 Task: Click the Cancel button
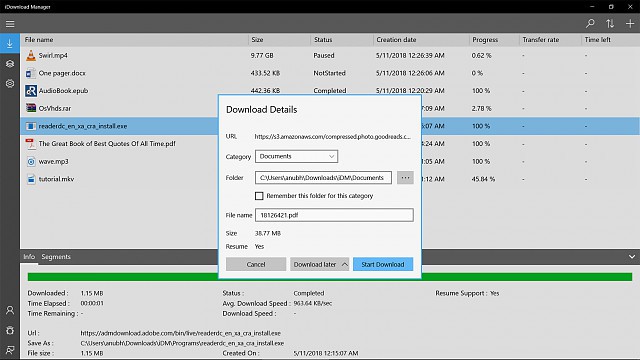(x=256, y=264)
